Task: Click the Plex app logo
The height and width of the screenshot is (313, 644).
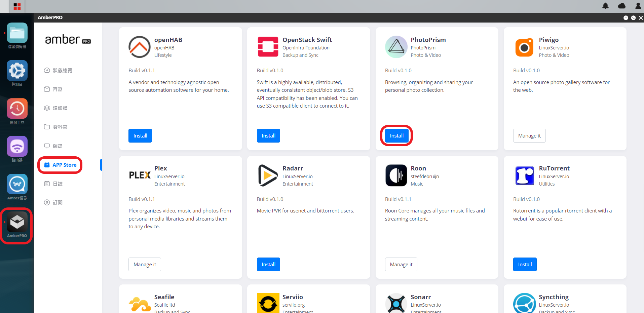Action: [140, 175]
